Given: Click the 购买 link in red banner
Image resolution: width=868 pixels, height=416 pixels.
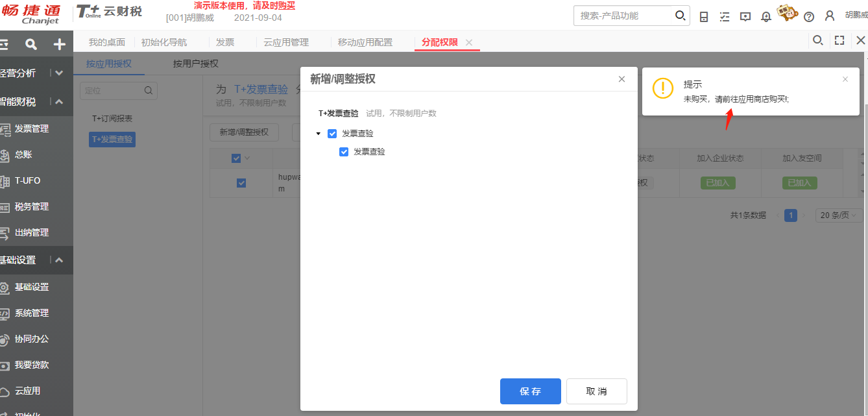Looking at the screenshot, I should (x=287, y=5).
